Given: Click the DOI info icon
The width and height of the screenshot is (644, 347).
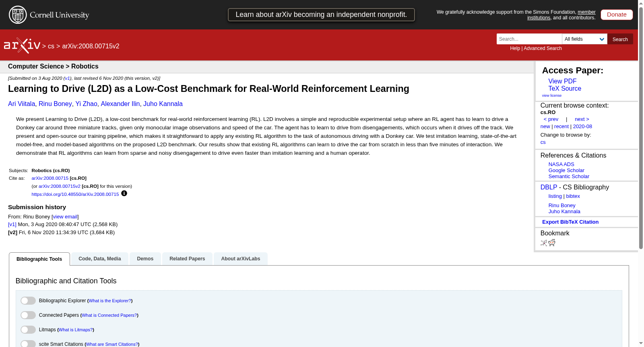Looking at the screenshot, I should tap(124, 193).
